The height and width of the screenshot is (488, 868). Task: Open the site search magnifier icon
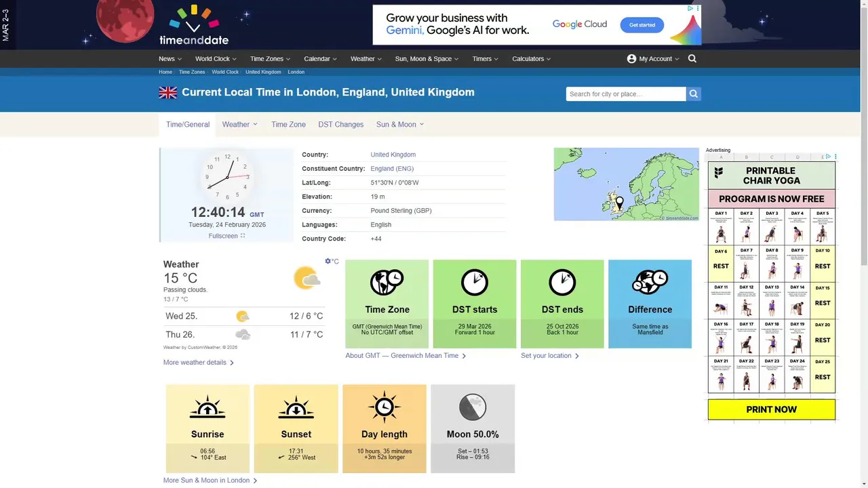(692, 58)
